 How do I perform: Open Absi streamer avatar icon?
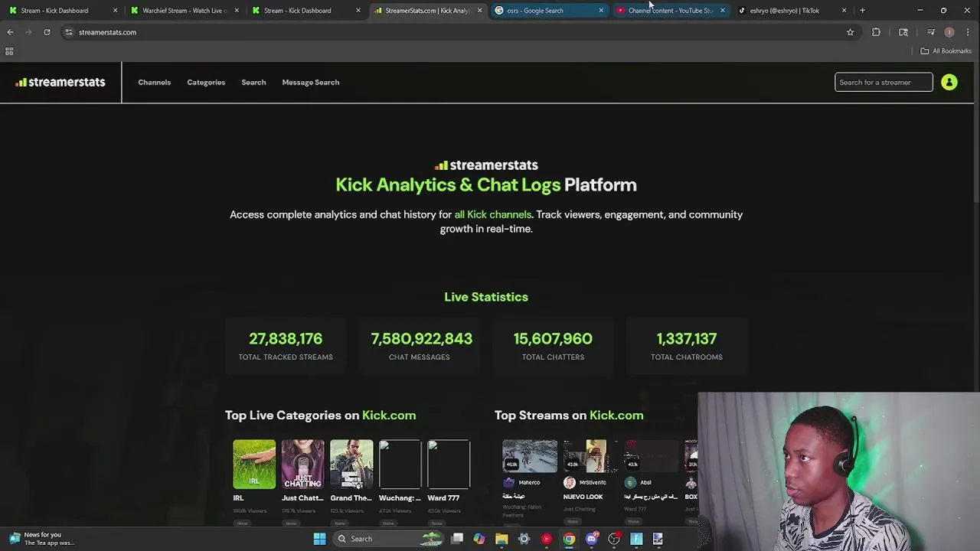630,482
